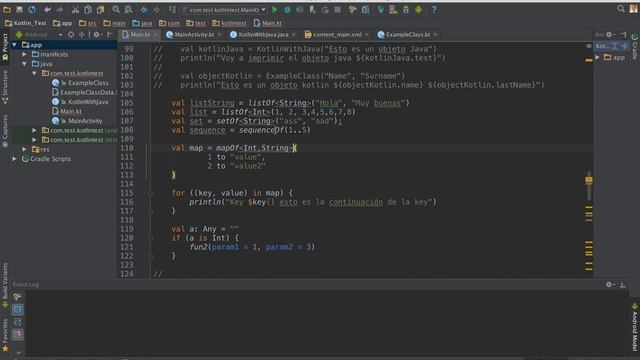Click the yellow warning stripe marker near the top of the editor
This screenshot has height=360, width=640.
589,60
